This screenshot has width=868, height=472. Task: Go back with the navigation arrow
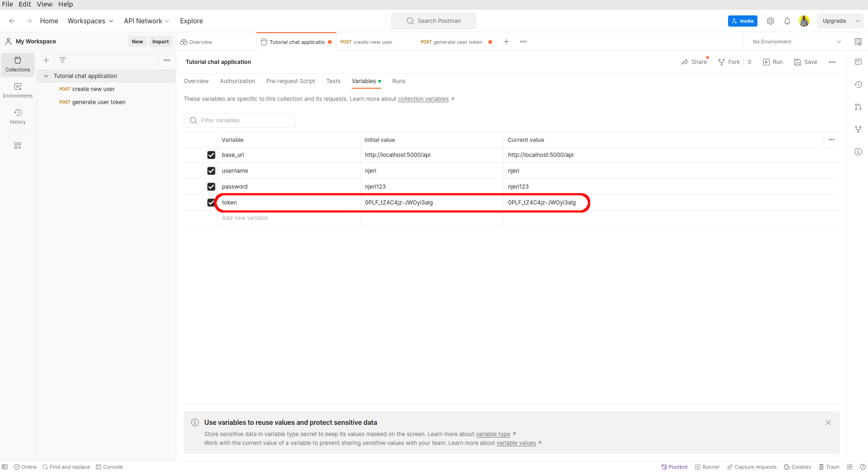(x=12, y=21)
